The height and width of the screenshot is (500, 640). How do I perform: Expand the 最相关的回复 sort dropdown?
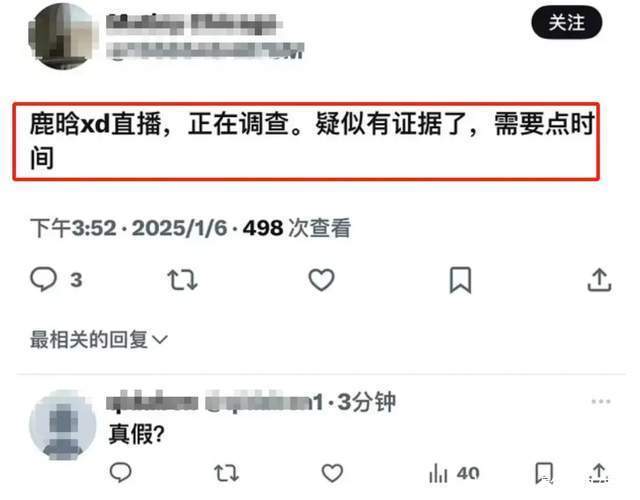click(x=99, y=340)
